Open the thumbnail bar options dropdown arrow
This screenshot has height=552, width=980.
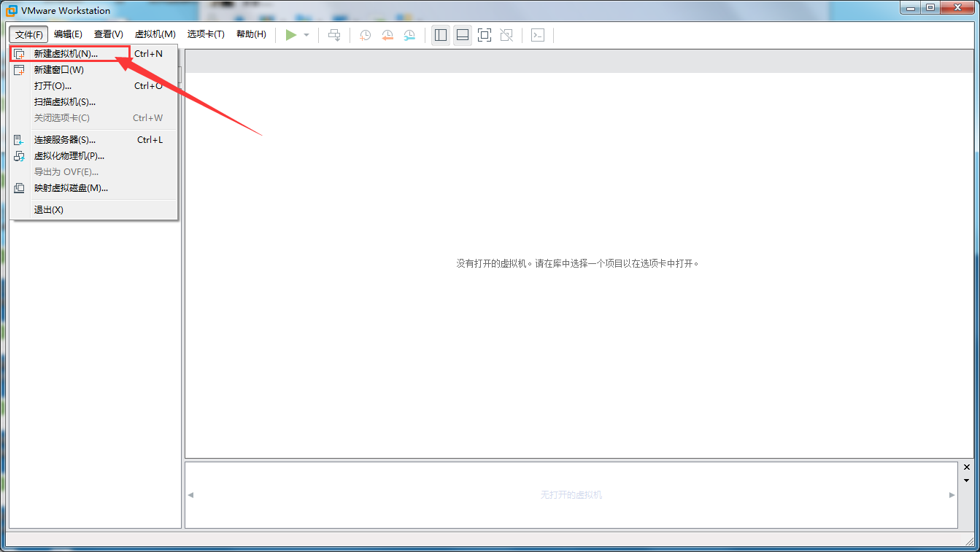pyautogui.click(x=967, y=481)
